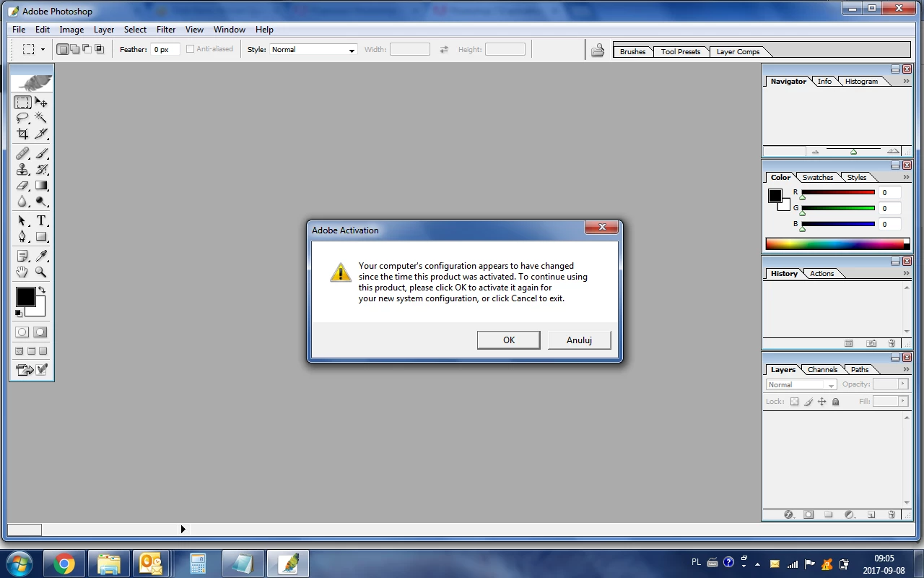Click the color spectrum ramp in Color panel
This screenshot has width=924, height=578.
[x=834, y=244]
